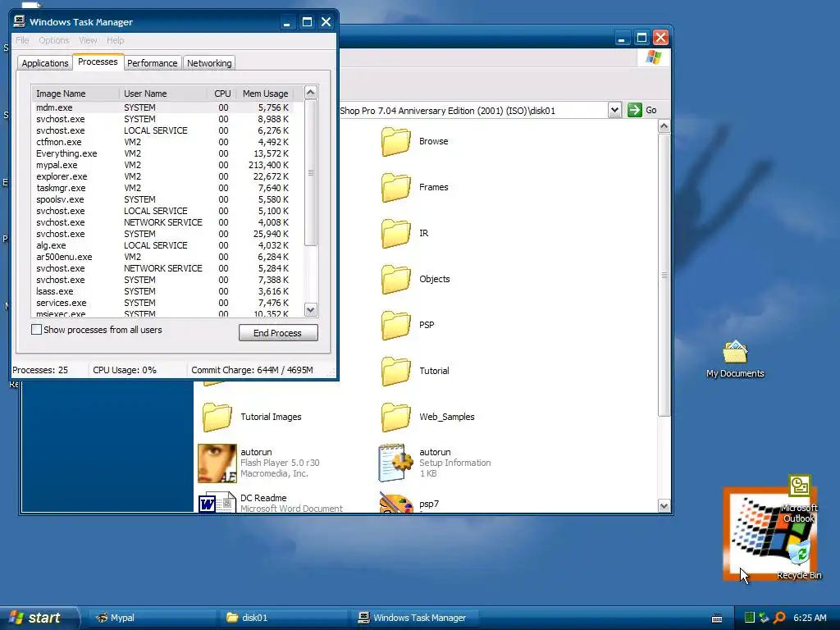Select the autorun Flash Player icon
The image size is (840, 630).
pyautogui.click(x=217, y=463)
